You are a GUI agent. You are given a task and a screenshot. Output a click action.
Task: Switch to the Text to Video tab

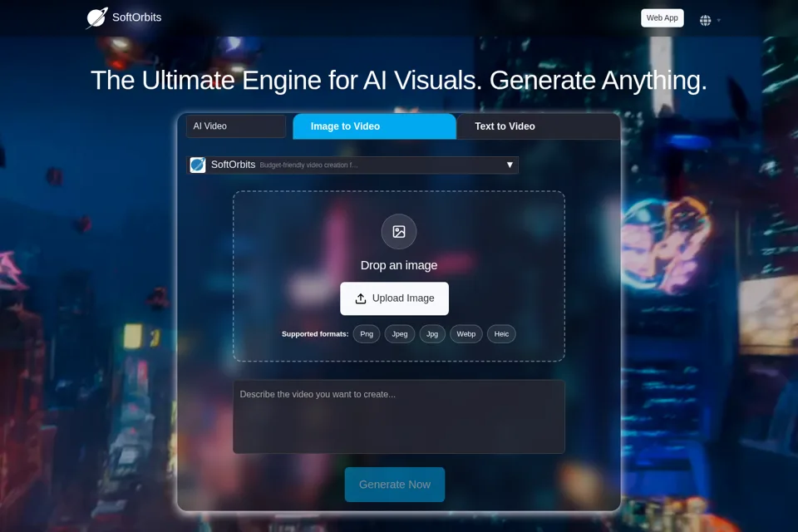[539, 126]
